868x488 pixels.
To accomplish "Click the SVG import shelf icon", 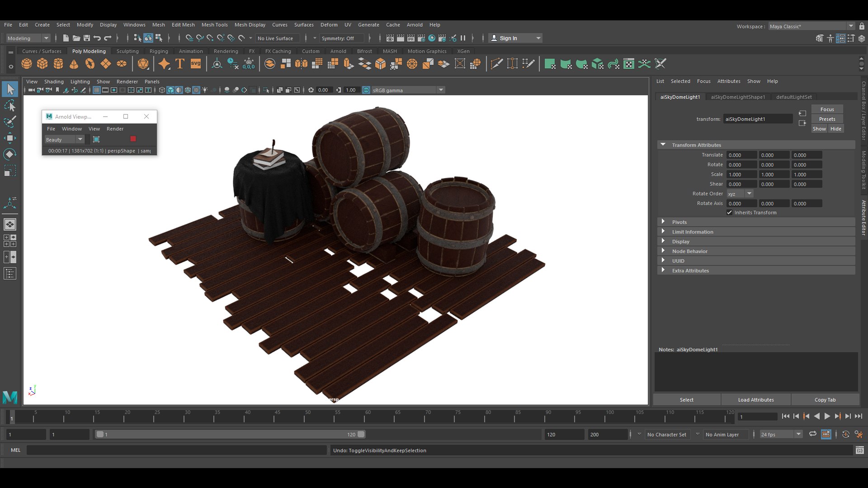I will (x=196, y=64).
